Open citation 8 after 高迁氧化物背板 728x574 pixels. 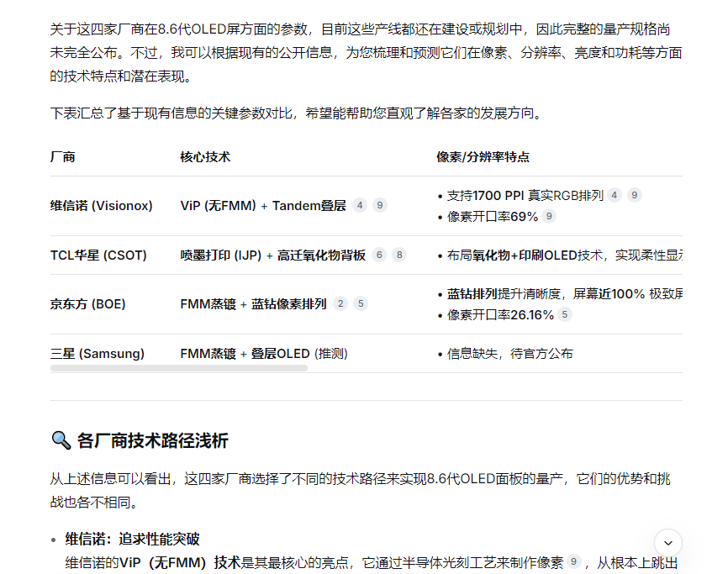click(399, 255)
